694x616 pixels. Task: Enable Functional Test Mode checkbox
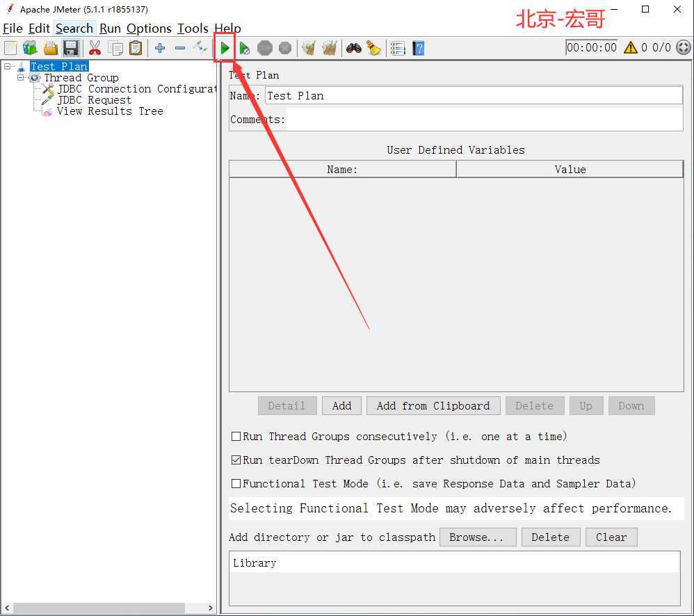(x=236, y=483)
